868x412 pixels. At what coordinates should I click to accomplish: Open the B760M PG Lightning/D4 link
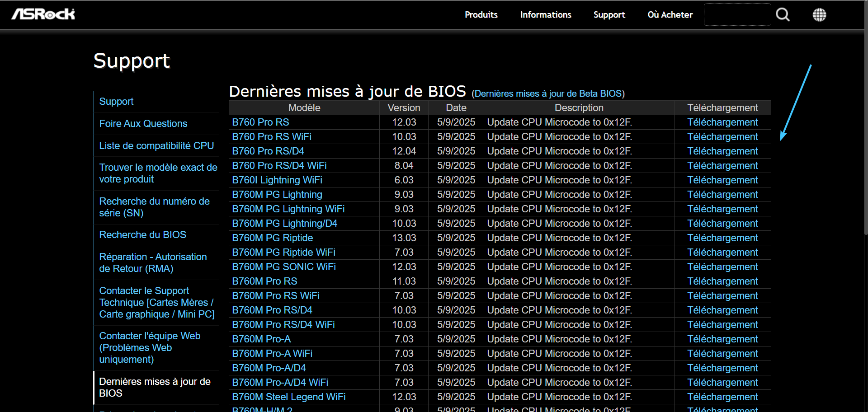point(285,224)
